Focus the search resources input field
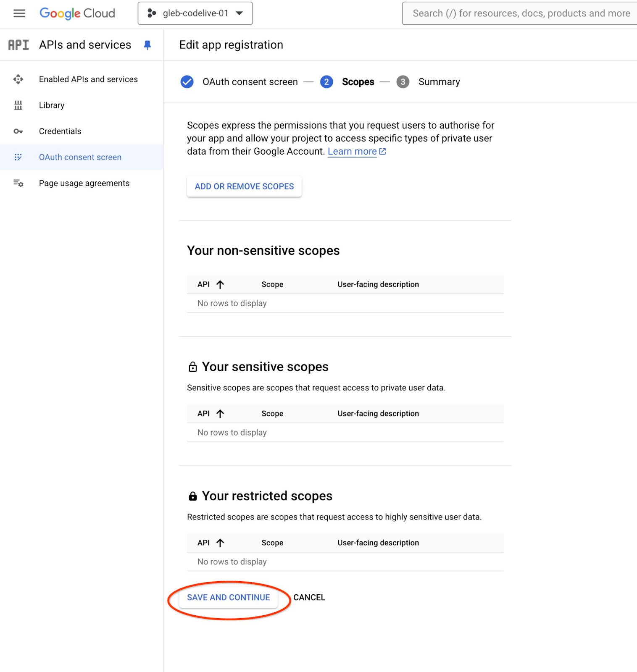The height and width of the screenshot is (672, 637). pyautogui.click(x=521, y=13)
